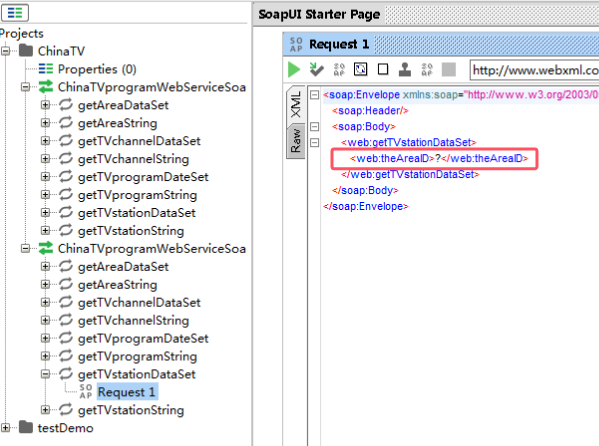
Task: Expand the testDemo project node
Action: point(5,427)
